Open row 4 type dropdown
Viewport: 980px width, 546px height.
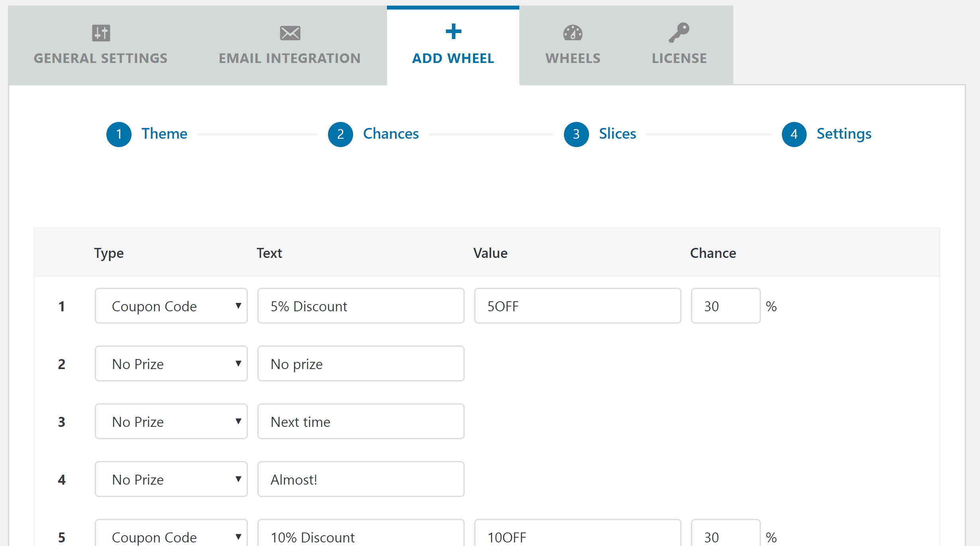pyautogui.click(x=171, y=479)
